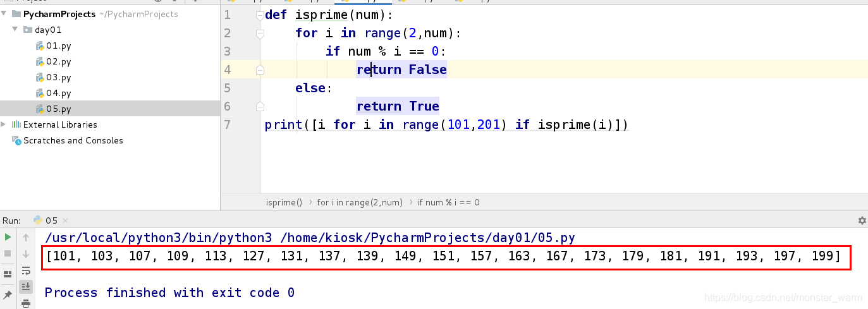Open Run panel settings gear

[x=862, y=221]
